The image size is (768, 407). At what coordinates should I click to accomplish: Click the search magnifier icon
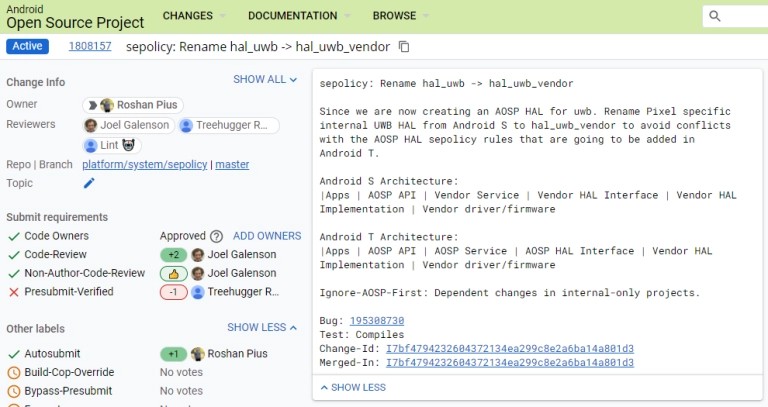coord(715,16)
